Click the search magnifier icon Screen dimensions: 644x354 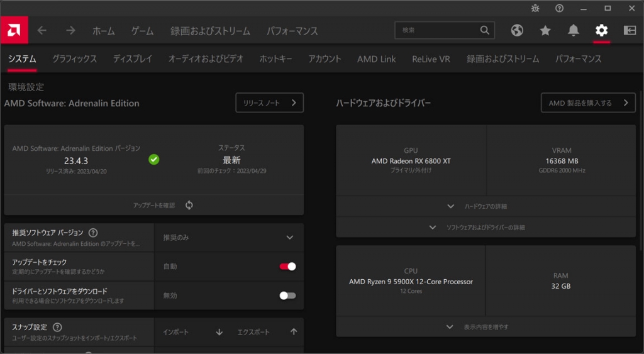click(x=485, y=30)
